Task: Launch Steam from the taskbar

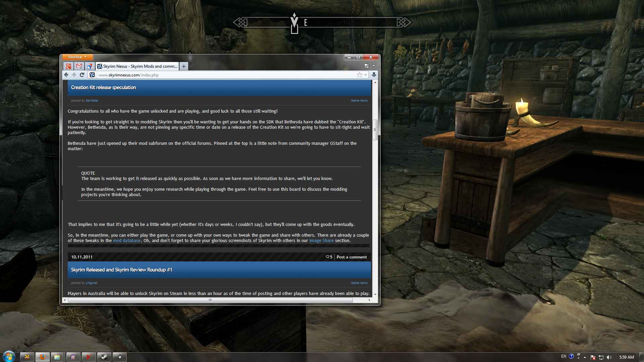Action: pos(104,357)
